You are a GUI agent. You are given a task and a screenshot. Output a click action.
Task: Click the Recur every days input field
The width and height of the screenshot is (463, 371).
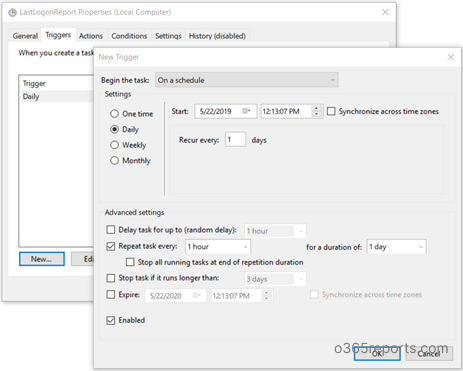click(x=236, y=139)
